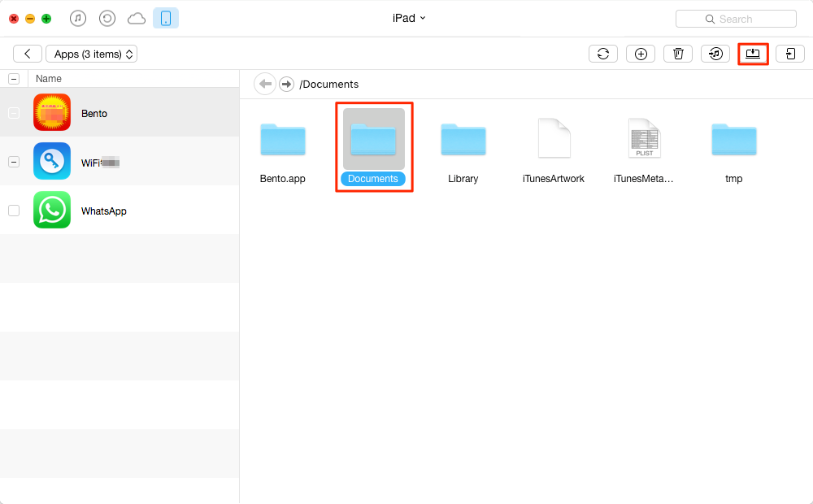This screenshot has width=813, height=504.
Task: Select the Library folder
Action: 463,140
